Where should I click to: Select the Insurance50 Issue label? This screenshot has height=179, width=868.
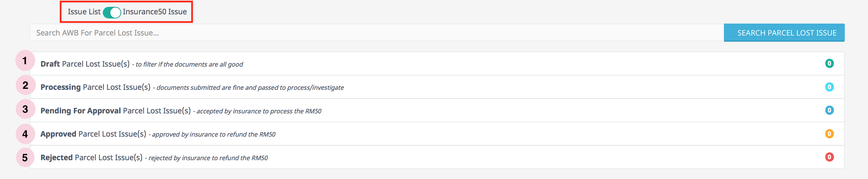click(x=155, y=12)
